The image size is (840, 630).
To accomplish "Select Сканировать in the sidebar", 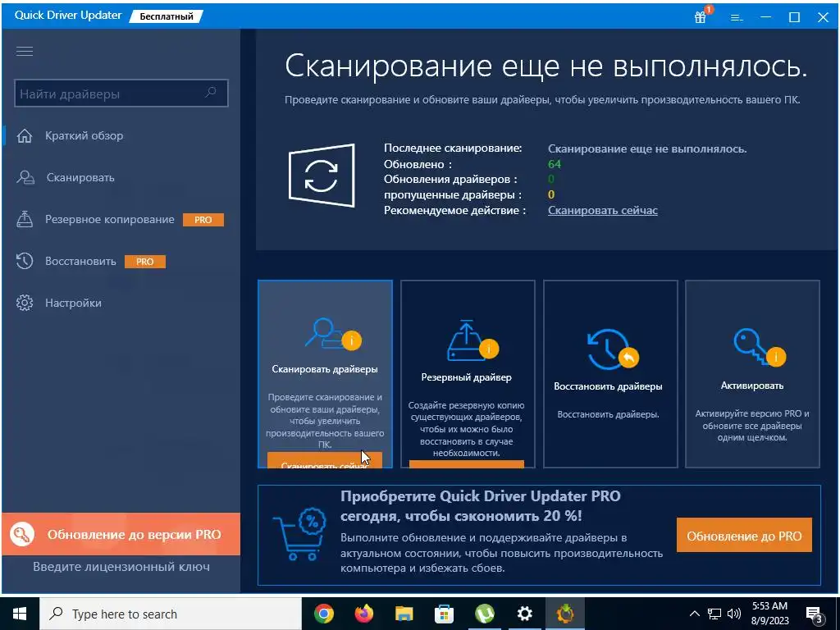I will pos(80,177).
